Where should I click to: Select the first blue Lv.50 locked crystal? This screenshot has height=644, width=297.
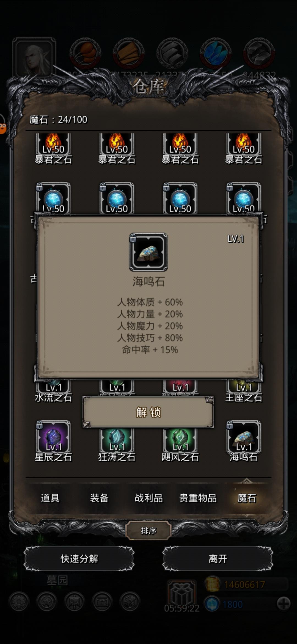pos(53,198)
